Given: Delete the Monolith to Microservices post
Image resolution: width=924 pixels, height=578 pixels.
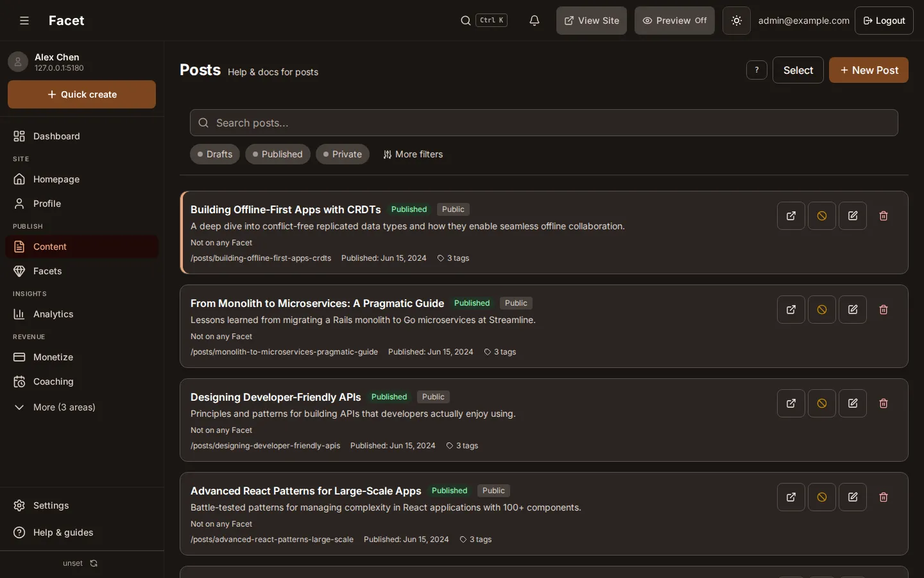Looking at the screenshot, I should (884, 310).
